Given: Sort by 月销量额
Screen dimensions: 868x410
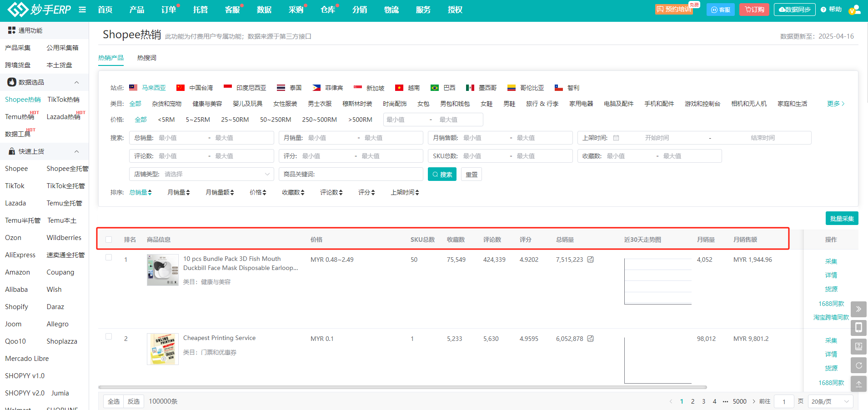Looking at the screenshot, I should [x=220, y=192].
